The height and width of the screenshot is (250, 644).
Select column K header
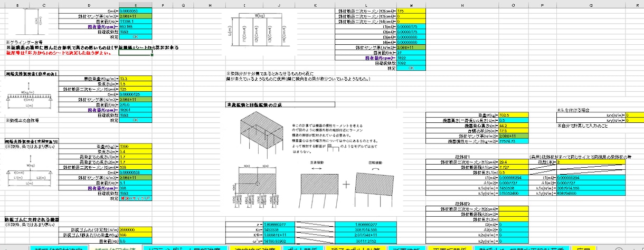click(314, 5)
